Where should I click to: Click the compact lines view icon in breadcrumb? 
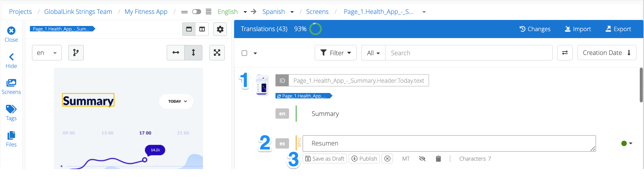(184, 12)
